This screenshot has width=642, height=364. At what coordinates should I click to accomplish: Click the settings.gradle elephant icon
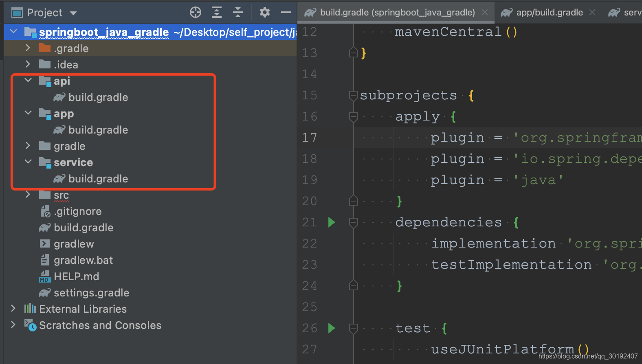pyautogui.click(x=45, y=293)
